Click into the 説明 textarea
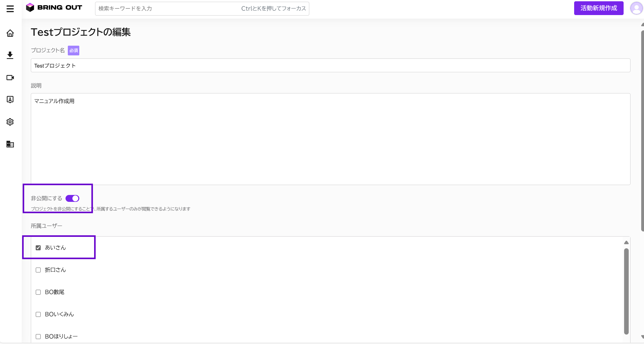Image resolution: width=644 pixels, height=344 pixels. pyautogui.click(x=330, y=139)
